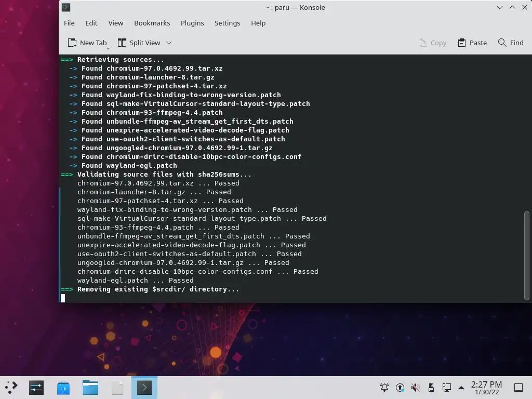
Task: Click the muted volume tray icon
Action: click(415, 388)
